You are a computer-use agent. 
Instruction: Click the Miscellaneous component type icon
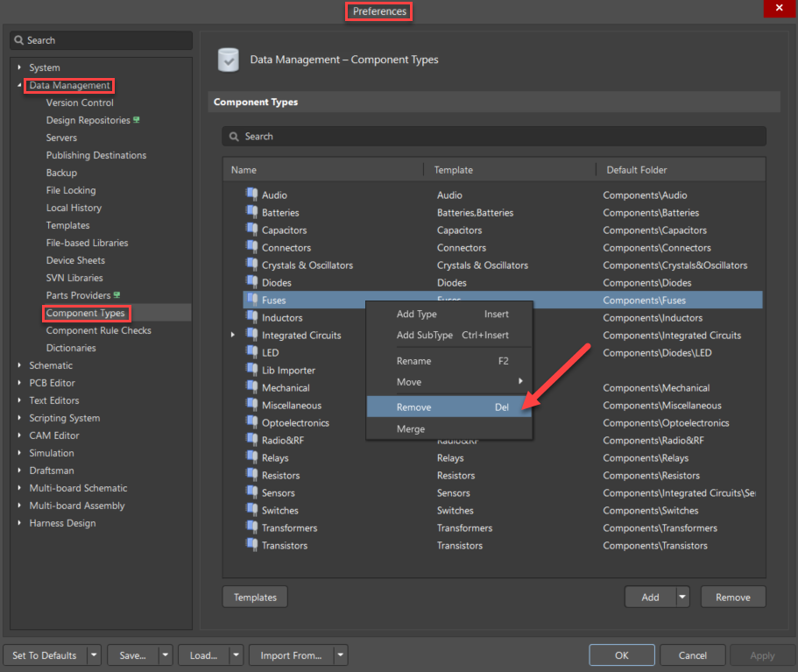(x=252, y=405)
